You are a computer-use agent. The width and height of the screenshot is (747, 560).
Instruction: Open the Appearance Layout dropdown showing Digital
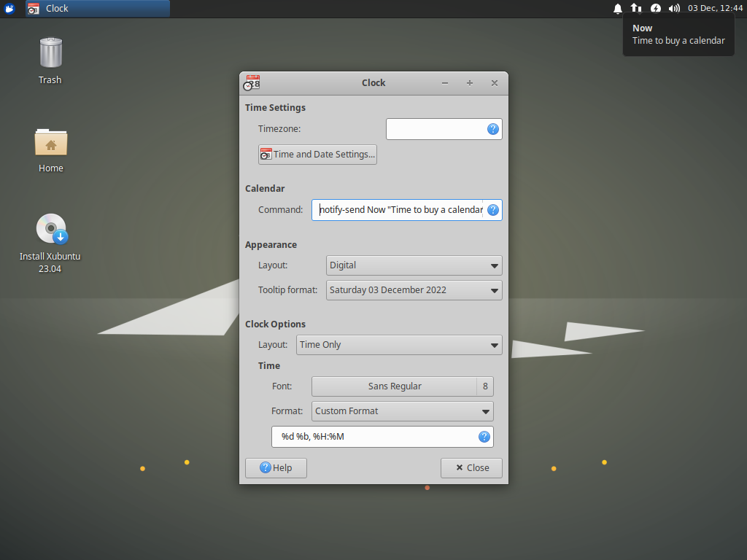pyautogui.click(x=414, y=265)
